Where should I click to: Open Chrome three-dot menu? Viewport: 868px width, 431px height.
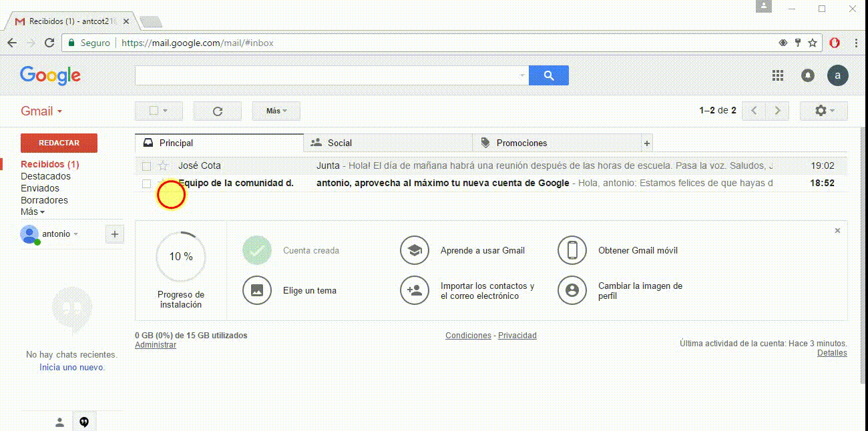(857, 43)
